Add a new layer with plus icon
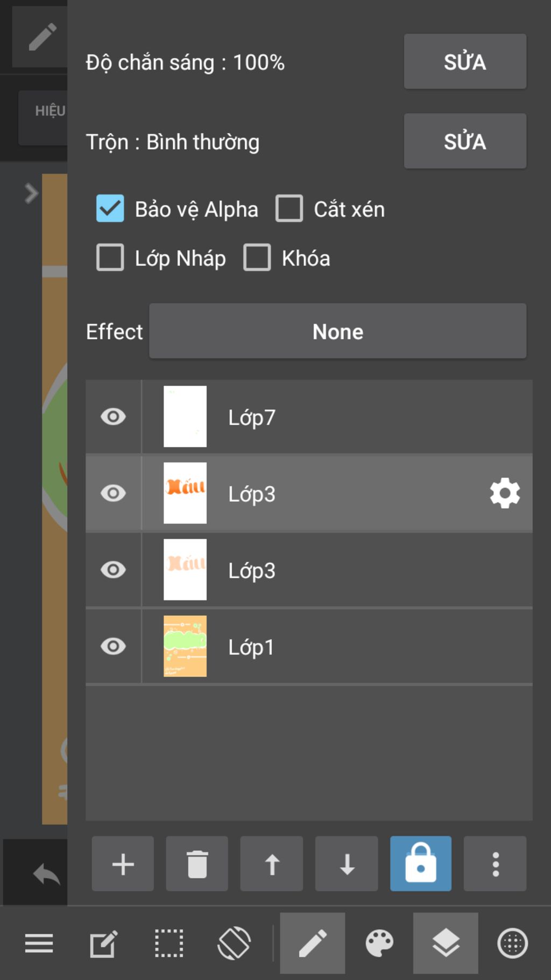 (123, 864)
